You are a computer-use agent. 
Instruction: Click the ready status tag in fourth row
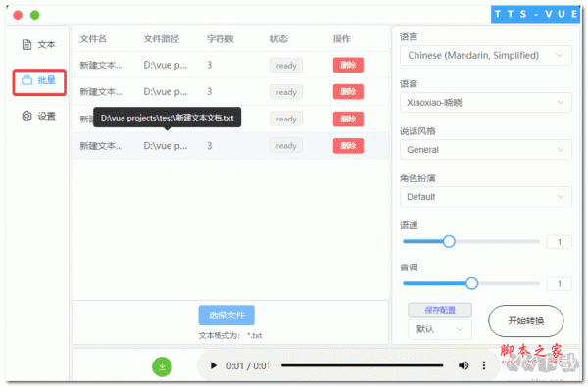(x=286, y=146)
